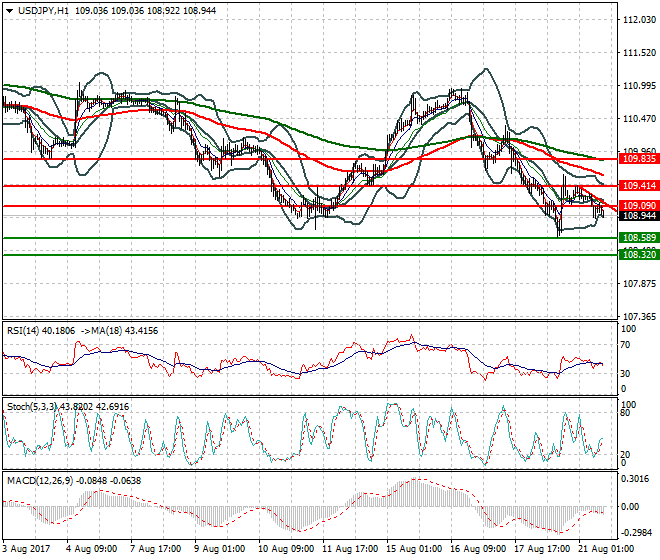
Task: Click the RSI scale value 70
Action: (x=628, y=346)
